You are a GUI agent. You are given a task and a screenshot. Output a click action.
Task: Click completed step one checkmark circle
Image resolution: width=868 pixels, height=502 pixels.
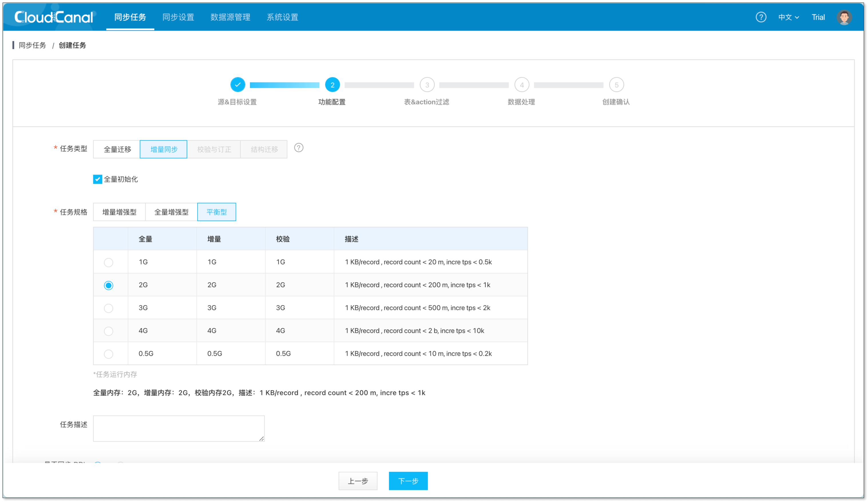(x=238, y=85)
